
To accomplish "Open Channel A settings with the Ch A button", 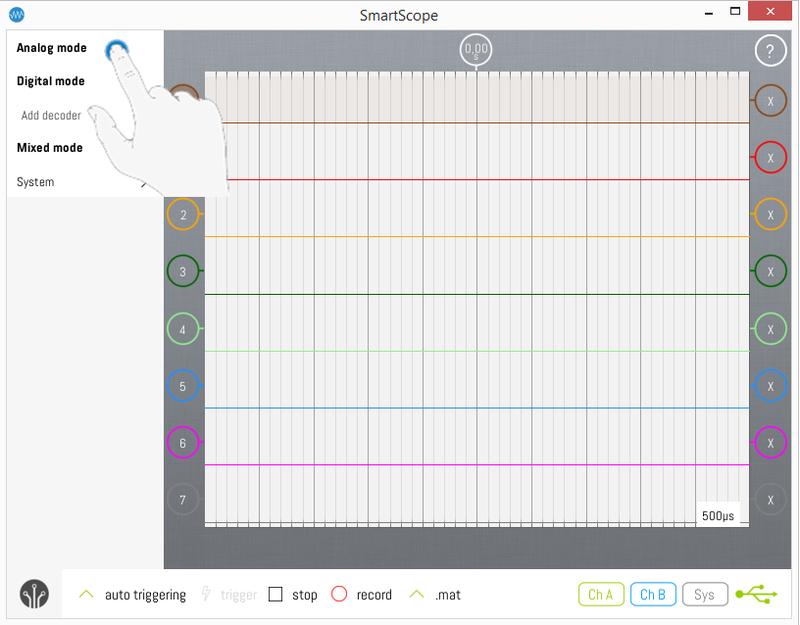I will click(601, 594).
